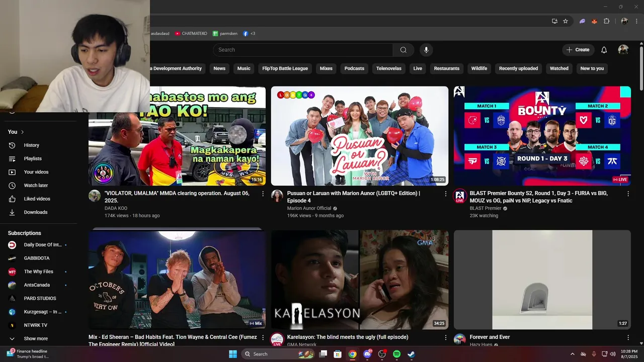Viewport: 644px width, 362px height.
Task: Open CHATMATEKO bookmark
Action: point(191,34)
